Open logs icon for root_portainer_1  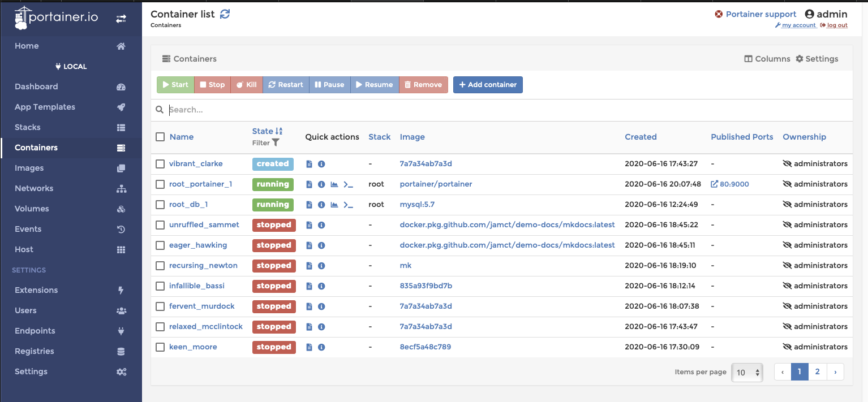coord(309,184)
